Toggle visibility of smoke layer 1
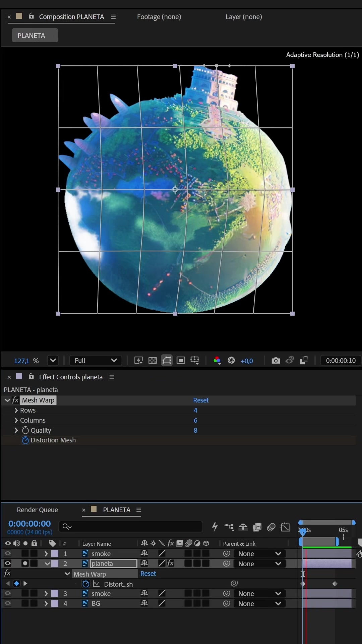Image resolution: width=362 pixels, height=644 pixels. tap(8, 553)
